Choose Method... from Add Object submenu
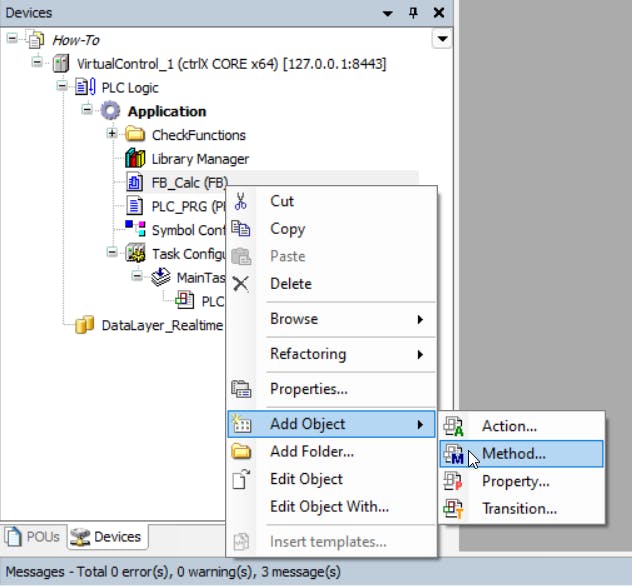 [514, 454]
